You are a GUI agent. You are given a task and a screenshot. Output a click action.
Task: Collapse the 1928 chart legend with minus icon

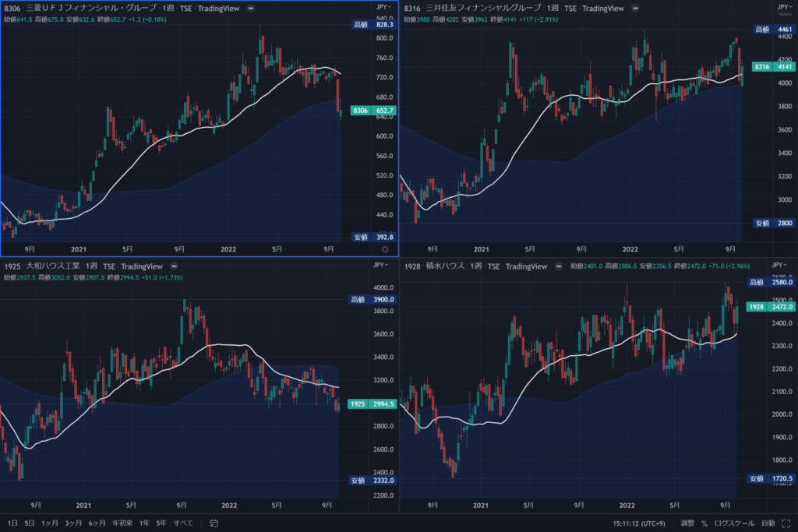coord(558,266)
